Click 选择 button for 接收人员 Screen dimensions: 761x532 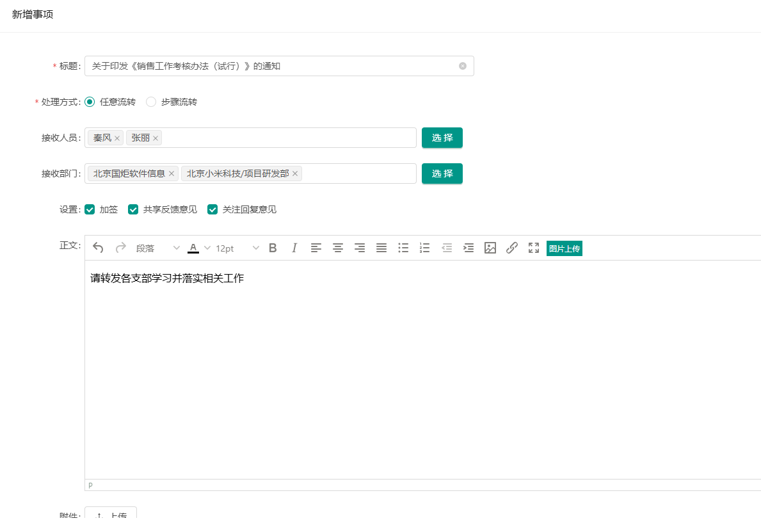pyautogui.click(x=442, y=138)
